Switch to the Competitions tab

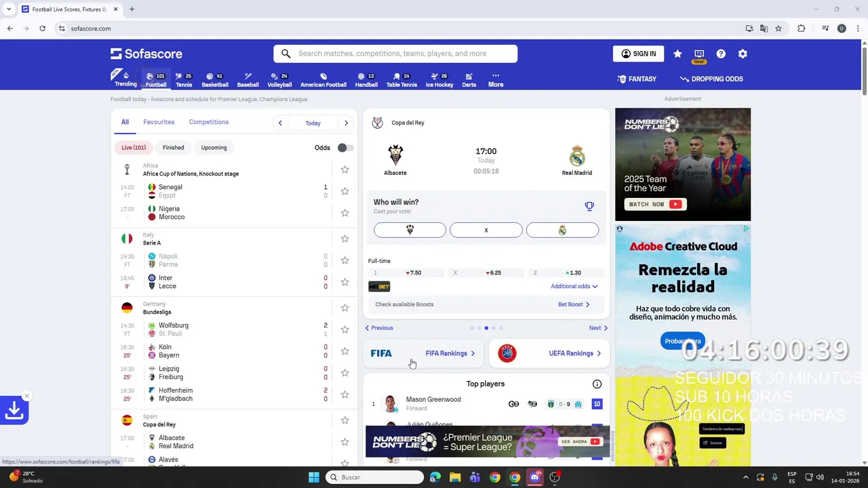pyautogui.click(x=209, y=122)
